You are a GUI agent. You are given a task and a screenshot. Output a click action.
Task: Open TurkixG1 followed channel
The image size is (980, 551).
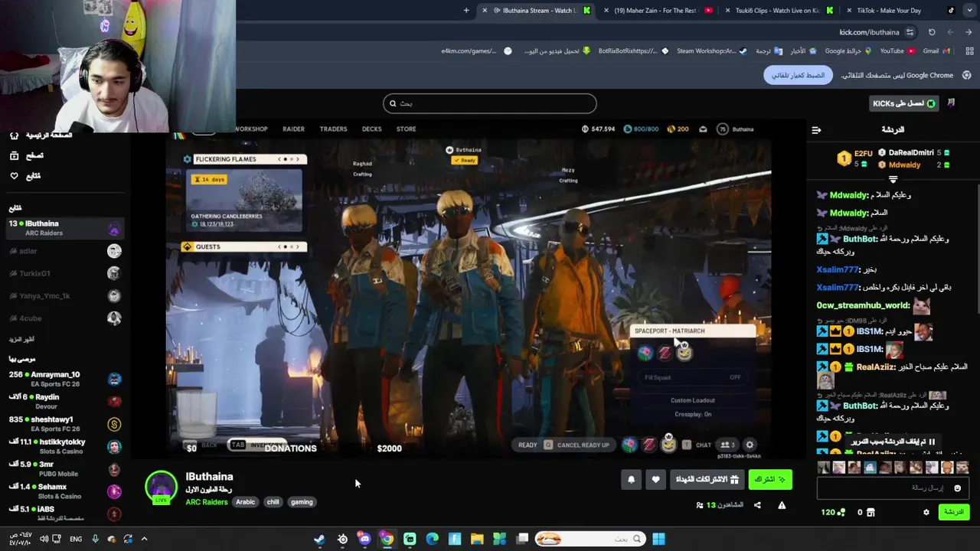point(64,273)
